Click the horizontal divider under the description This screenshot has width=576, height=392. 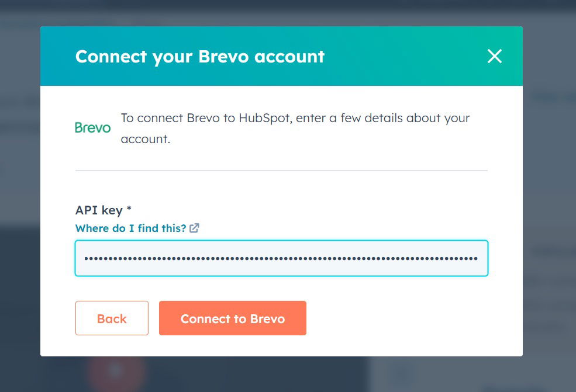pyautogui.click(x=281, y=171)
